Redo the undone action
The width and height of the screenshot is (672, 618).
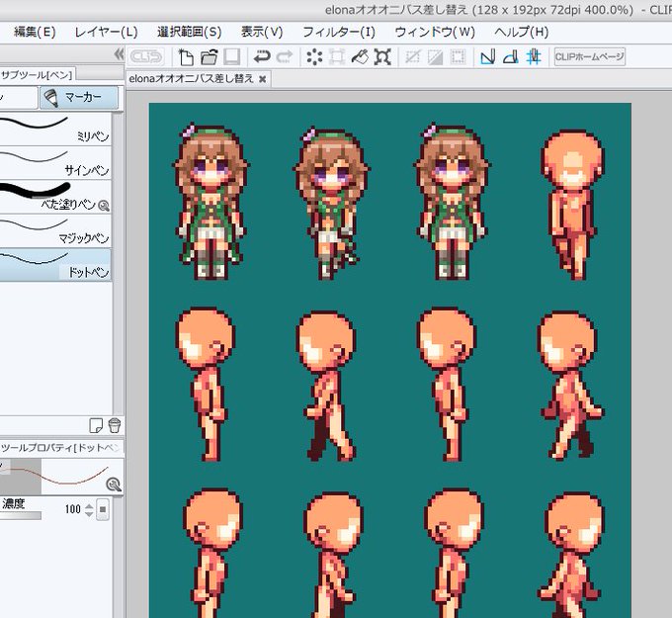(x=285, y=56)
